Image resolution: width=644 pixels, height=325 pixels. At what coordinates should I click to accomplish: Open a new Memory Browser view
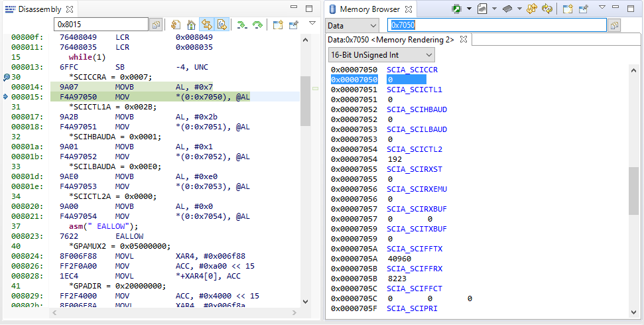pos(568,9)
